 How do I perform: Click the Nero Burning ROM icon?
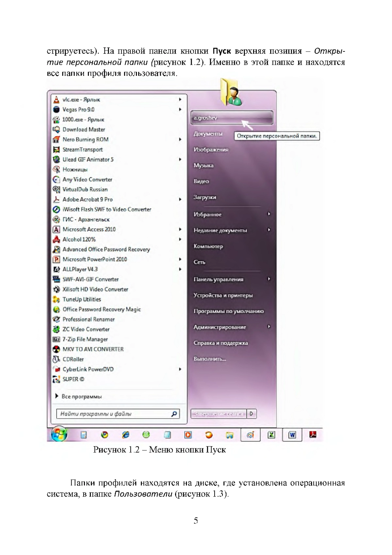pyautogui.click(x=57, y=140)
